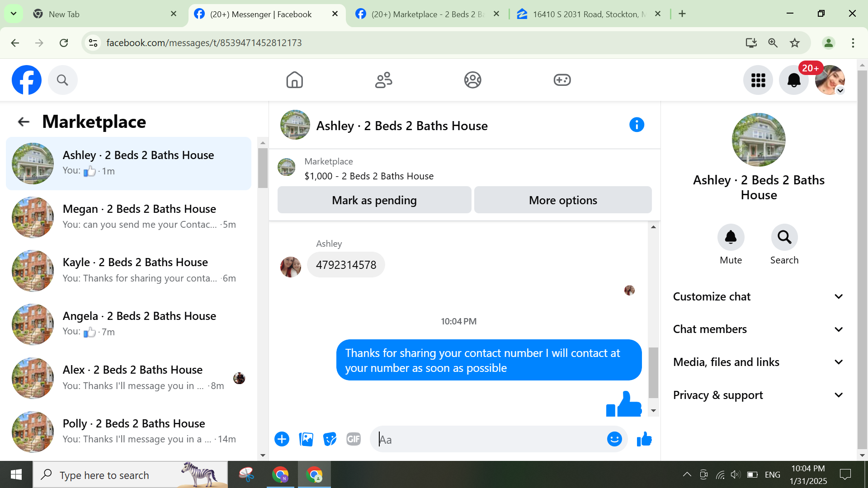Open the Chrome zoom magnifier icon
The width and height of the screenshot is (868, 488).
(x=773, y=43)
